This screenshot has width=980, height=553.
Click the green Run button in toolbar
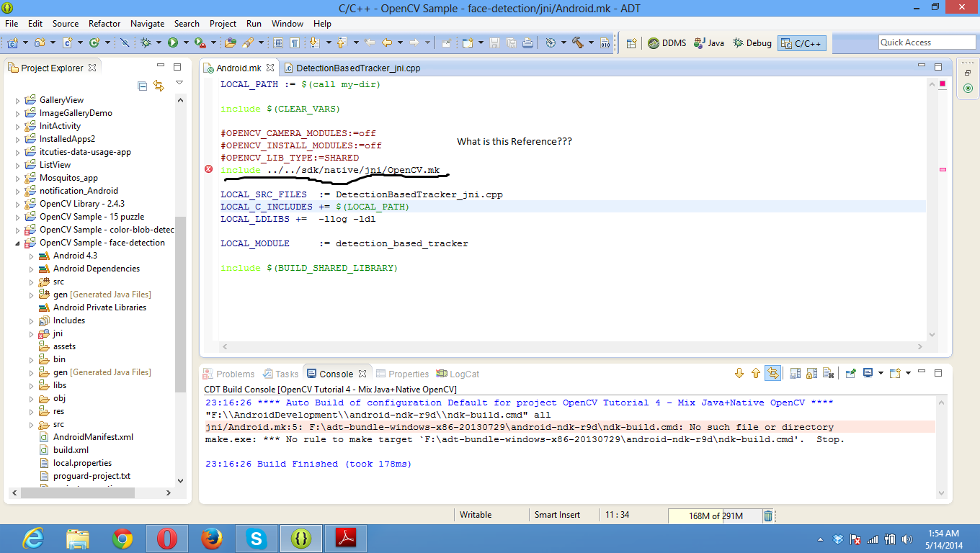tap(173, 42)
